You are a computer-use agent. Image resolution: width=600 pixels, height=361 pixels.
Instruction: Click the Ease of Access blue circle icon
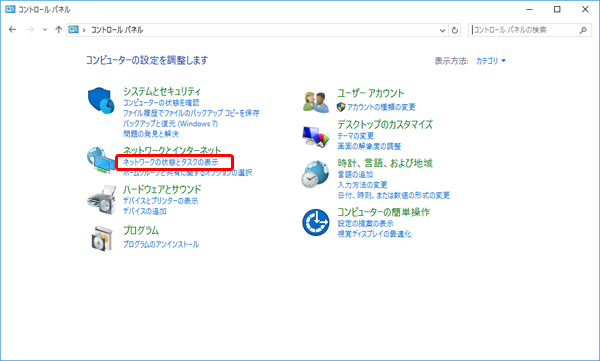coord(316,222)
